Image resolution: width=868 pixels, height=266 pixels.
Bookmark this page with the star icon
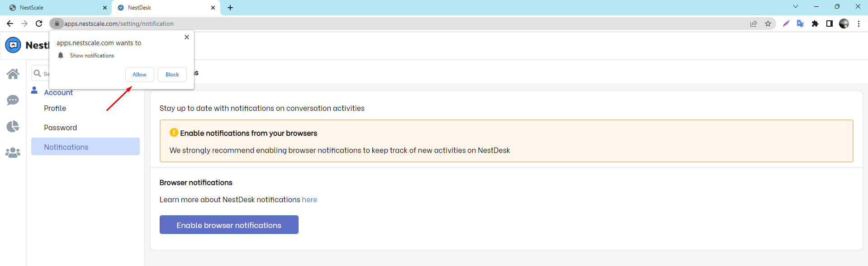tap(768, 23)
